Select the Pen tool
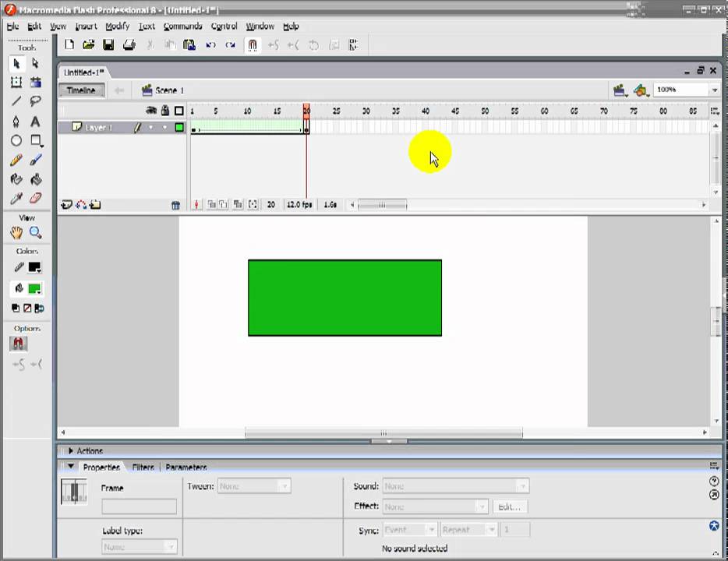 point(16,121)
